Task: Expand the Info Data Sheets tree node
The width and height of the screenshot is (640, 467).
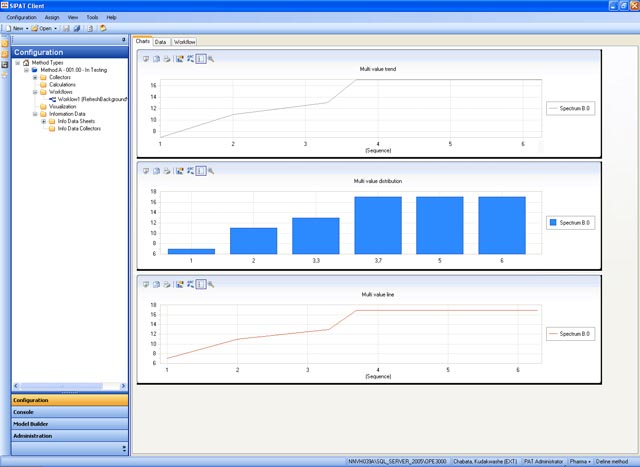Action: coord(43,121)
